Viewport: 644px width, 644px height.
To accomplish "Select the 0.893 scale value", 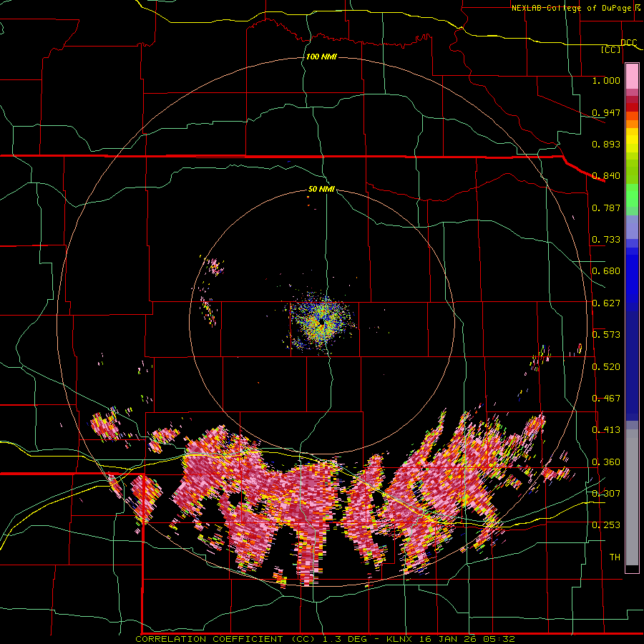I will (x=606, y=144).
